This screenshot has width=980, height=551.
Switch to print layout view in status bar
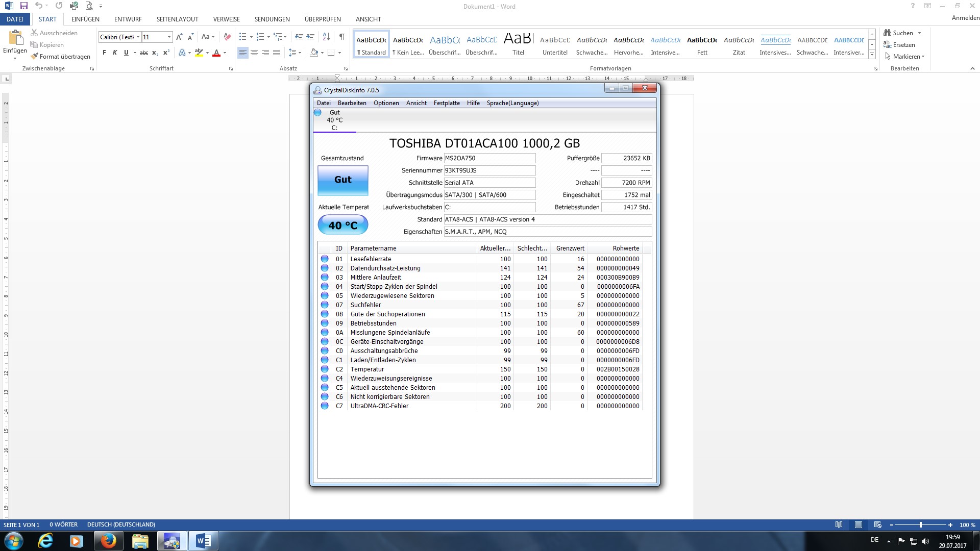click(859, 525)
